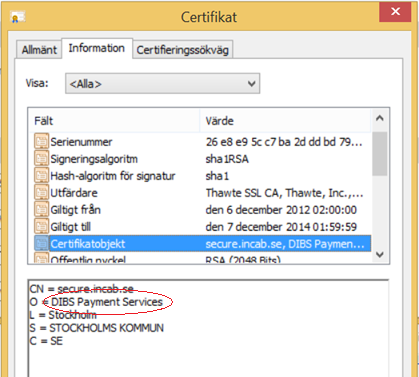Screen dimensions: 419x377
Task: Click the secure.incab.se, DIBS Paymen value
Action: [x=285, y=244]
